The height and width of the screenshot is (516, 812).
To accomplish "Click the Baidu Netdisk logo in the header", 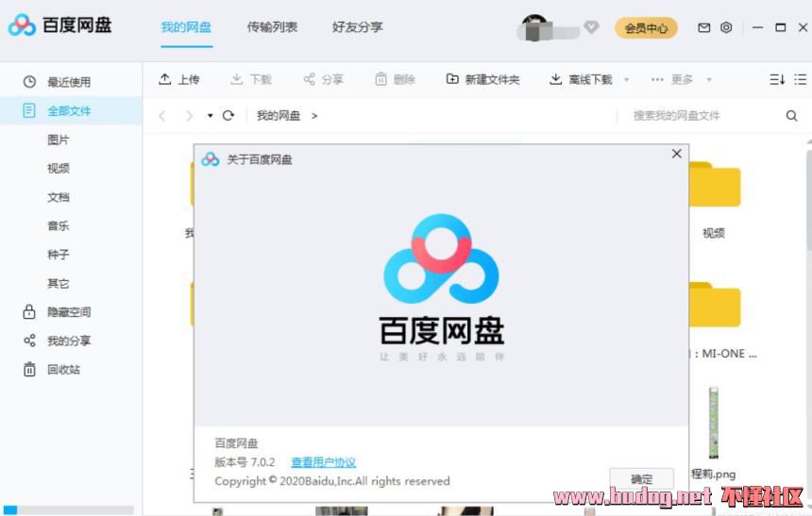I will pos(59,25).
